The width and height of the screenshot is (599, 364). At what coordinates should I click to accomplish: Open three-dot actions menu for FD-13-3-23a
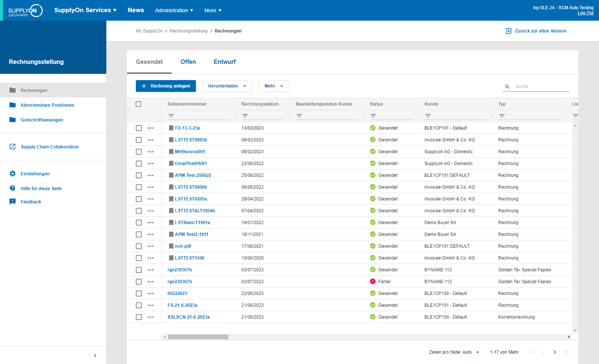click(151, 128)
